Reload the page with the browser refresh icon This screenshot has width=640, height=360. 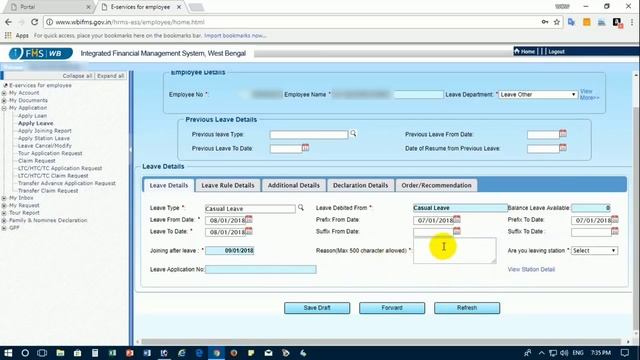click(34, 22)
